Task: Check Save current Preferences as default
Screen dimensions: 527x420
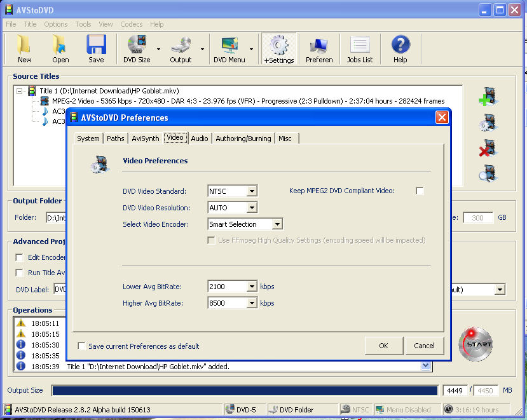Action: click(x=81, y=346)
